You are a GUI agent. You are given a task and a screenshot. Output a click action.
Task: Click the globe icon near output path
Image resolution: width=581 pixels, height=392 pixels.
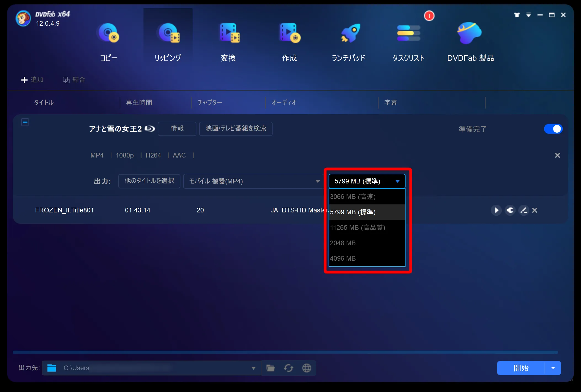coord(307,368)
